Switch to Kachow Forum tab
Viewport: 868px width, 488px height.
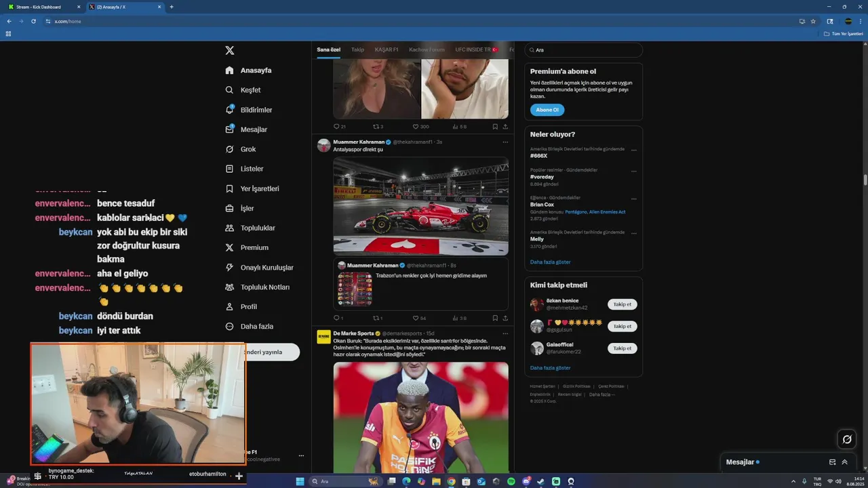point(427,49)
